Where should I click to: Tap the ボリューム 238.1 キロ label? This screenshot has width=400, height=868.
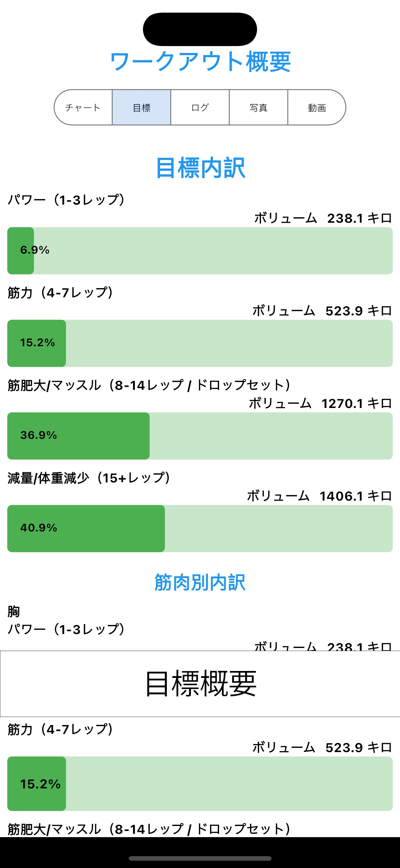(322, 219)
